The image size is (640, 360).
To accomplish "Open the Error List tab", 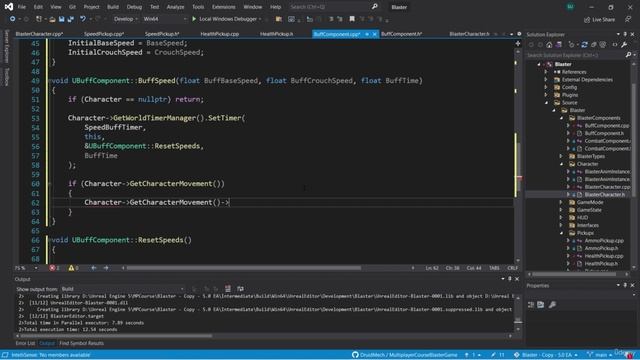I will point(25,343).
